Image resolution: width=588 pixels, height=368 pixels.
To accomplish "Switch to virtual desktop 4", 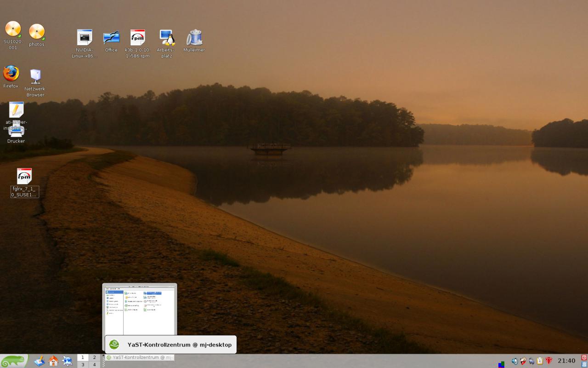I will (x=94, y=364).
